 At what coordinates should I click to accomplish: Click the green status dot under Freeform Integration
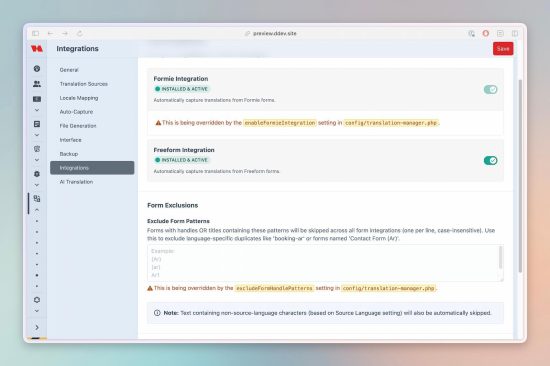[157, 160]
